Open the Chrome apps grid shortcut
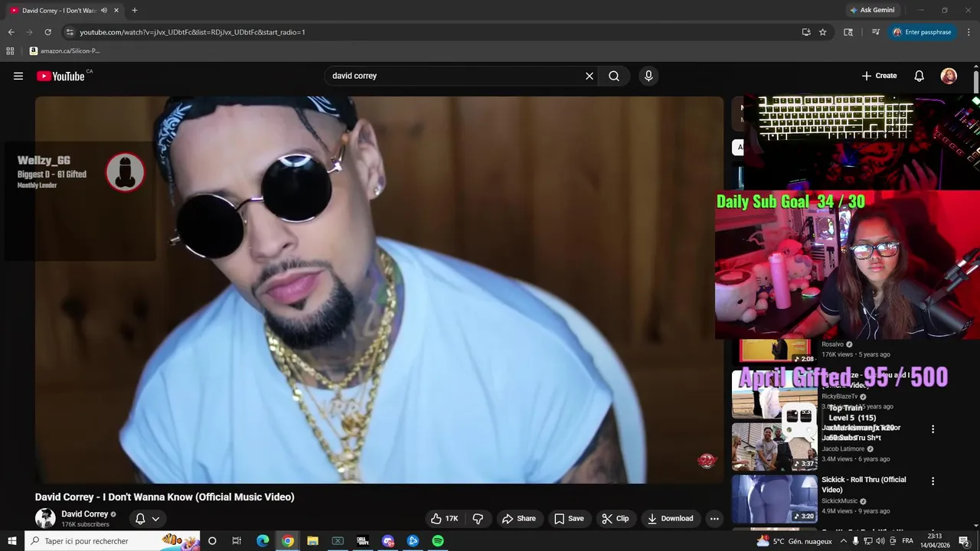Viewport: 980px width, 551px height. click(x=10, y=51)
